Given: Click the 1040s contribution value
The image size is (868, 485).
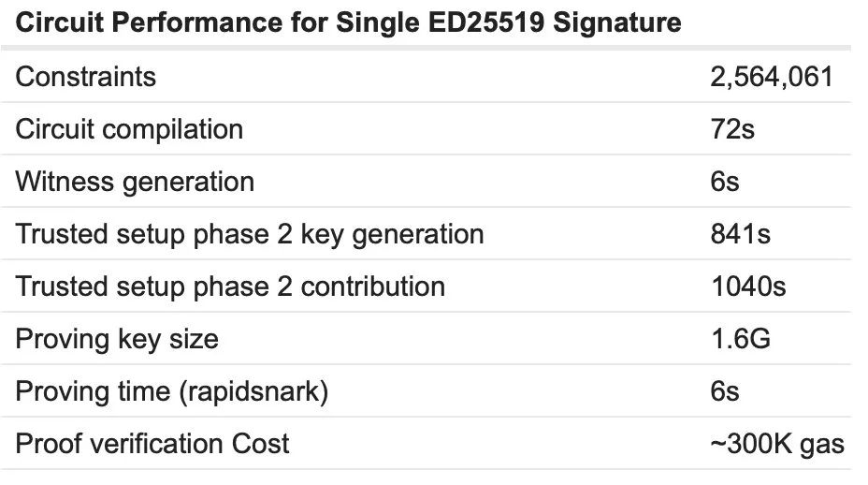Looking at the screenshot, I should pos(748,287).
